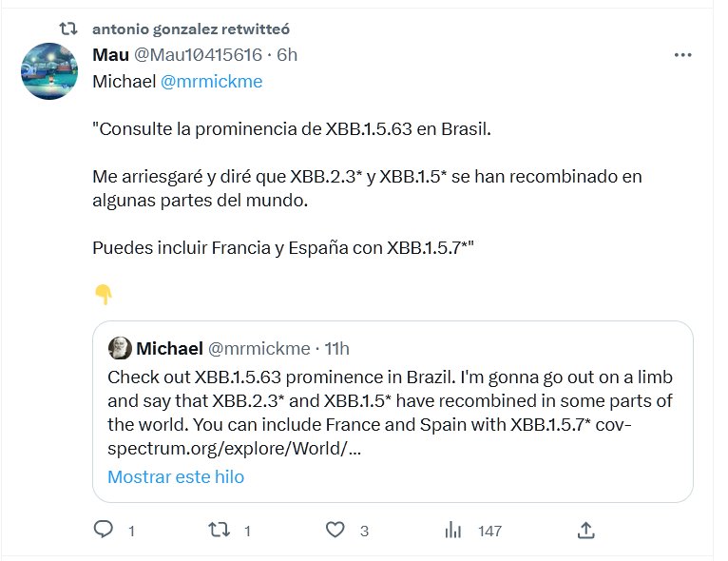This screenshot has height=561, width=728.
Task: Open the @mrmickme mention link
Action: click(x=211, y=82)
